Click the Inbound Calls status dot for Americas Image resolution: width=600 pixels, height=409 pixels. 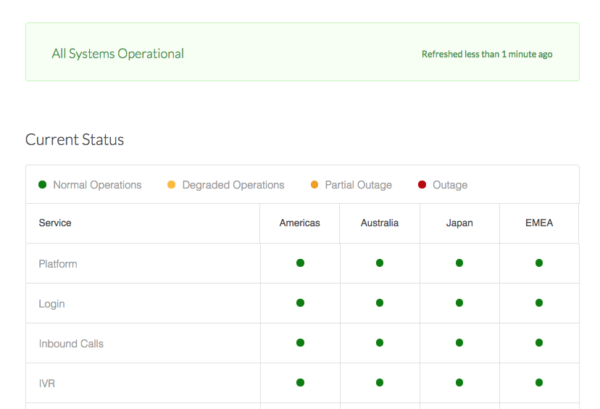pos(300,342)
